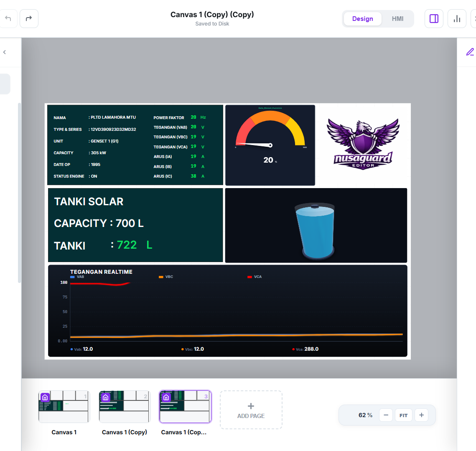The height and width of the screenshot is (451, 476).
Task: Click the FIT zoom button
Action: [403, 415]
